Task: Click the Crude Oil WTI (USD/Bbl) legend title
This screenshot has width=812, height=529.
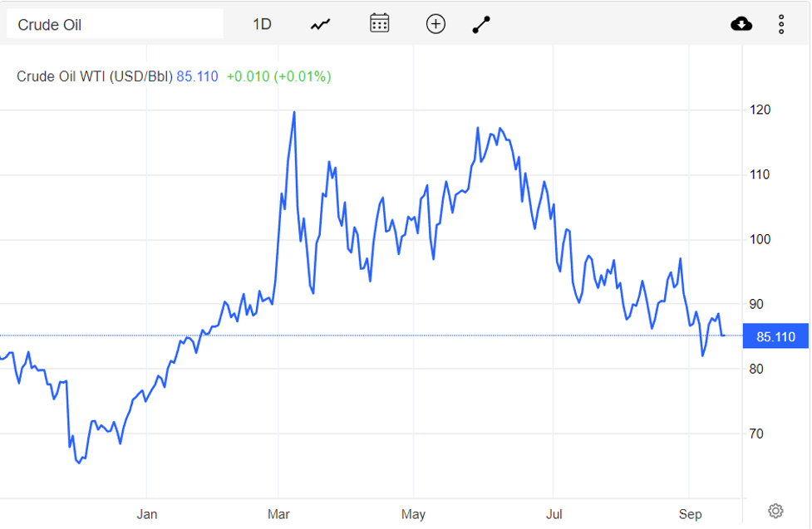Action: coord(95,76)
